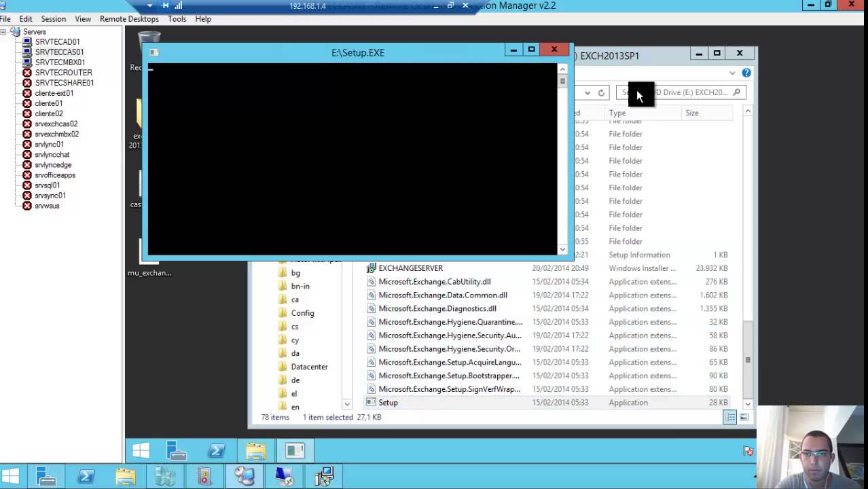868x489 pixels.
Task: Select SRVTECSHARE01 in the server tree
Action: click(x=65, y=83)
